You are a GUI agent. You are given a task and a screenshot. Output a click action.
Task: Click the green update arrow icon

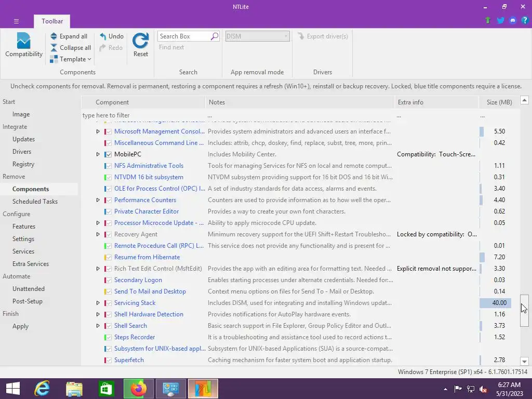coord(488,20)
